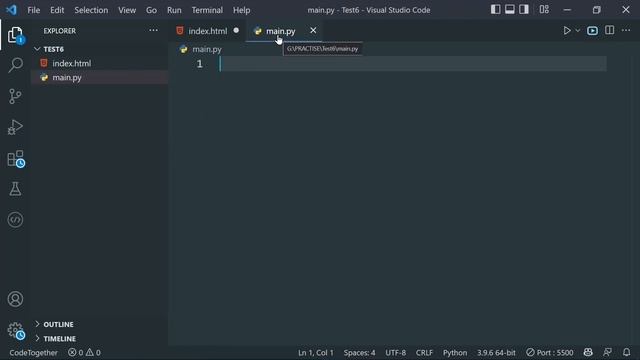Image resolution: width=640 pixels, height=360 pixels.
Task: Open the Extensions view icon
Action: [16, 159]
